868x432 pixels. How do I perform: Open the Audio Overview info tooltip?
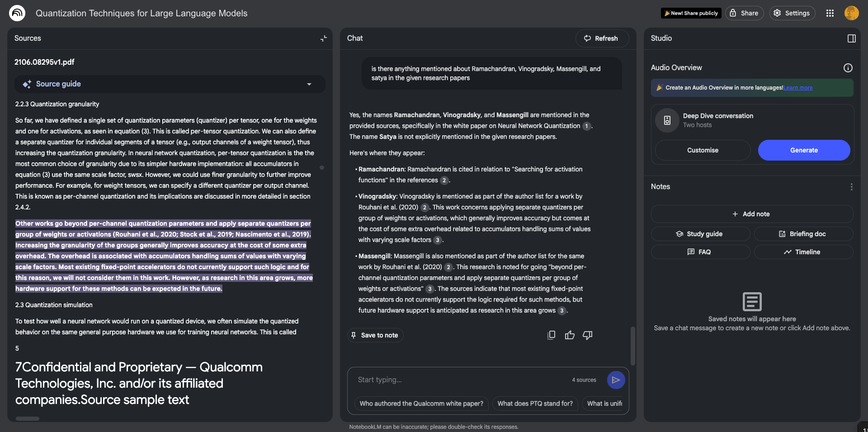[x=848, y=68]
